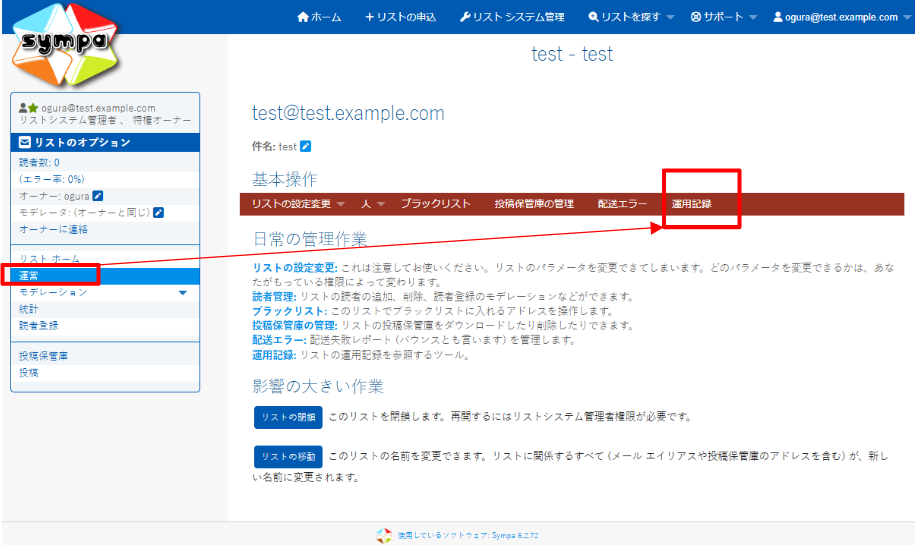Click test@test.example.com list address heading

(x=348, y=113)
